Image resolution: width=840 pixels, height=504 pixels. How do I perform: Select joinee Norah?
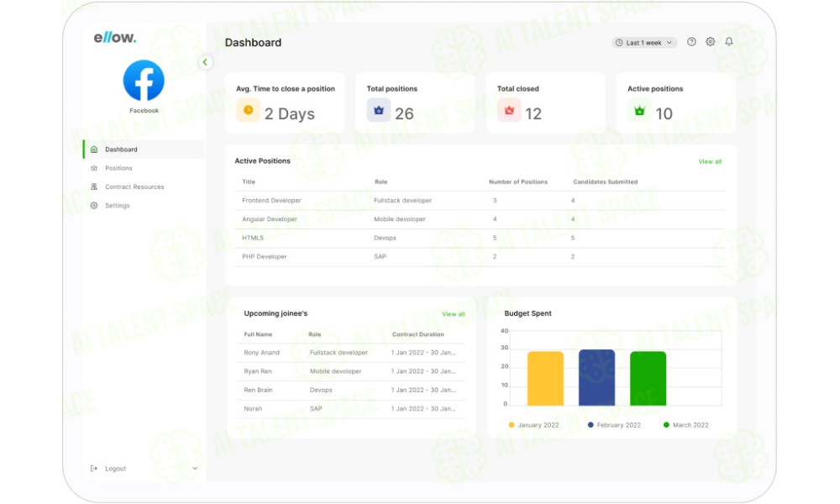(x=351, y=409)
